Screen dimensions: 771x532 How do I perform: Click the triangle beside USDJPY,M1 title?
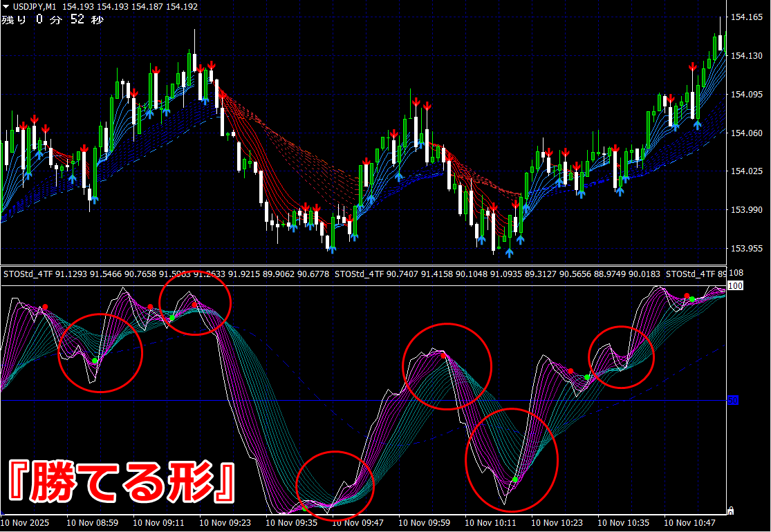(6, 7)
